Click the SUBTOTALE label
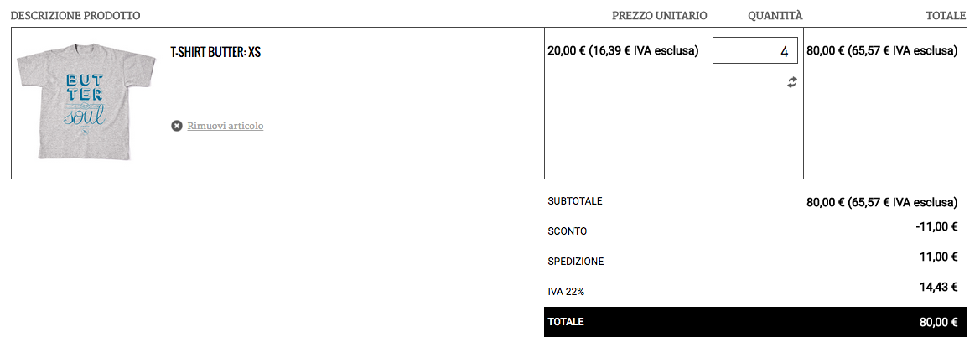Viewport: 980px width, 353px height. coord(575,201)
